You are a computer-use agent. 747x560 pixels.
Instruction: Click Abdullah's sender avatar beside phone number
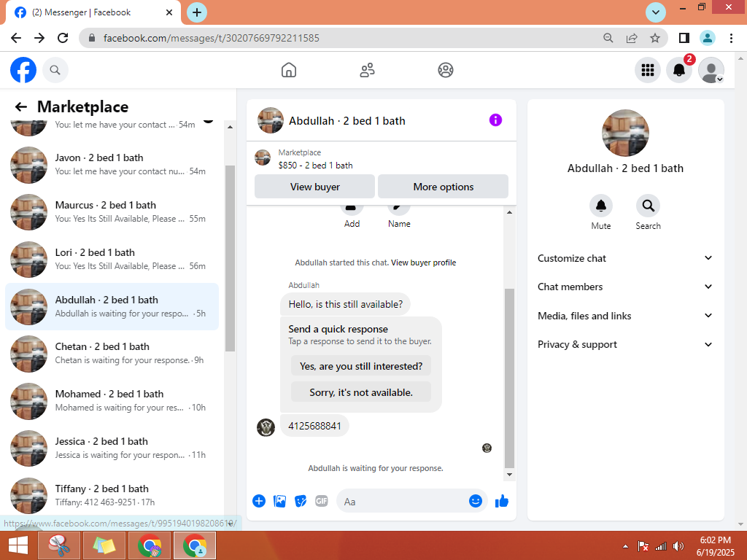[266, 427]
